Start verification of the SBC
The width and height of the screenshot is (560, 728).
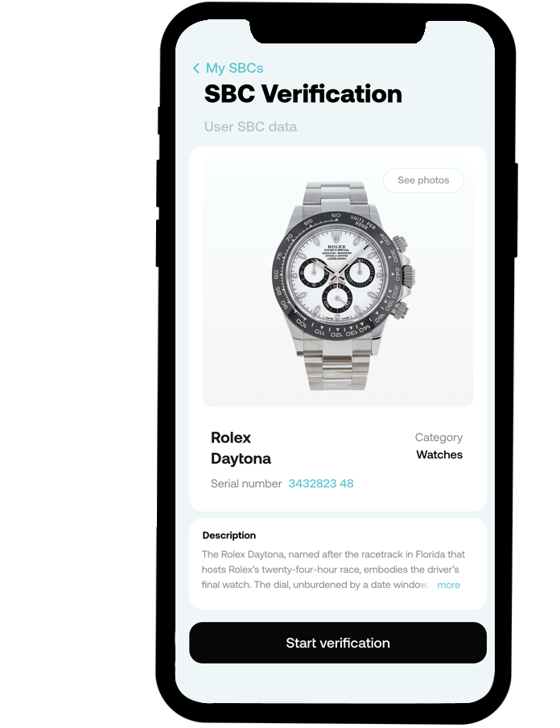pos(338,643)
